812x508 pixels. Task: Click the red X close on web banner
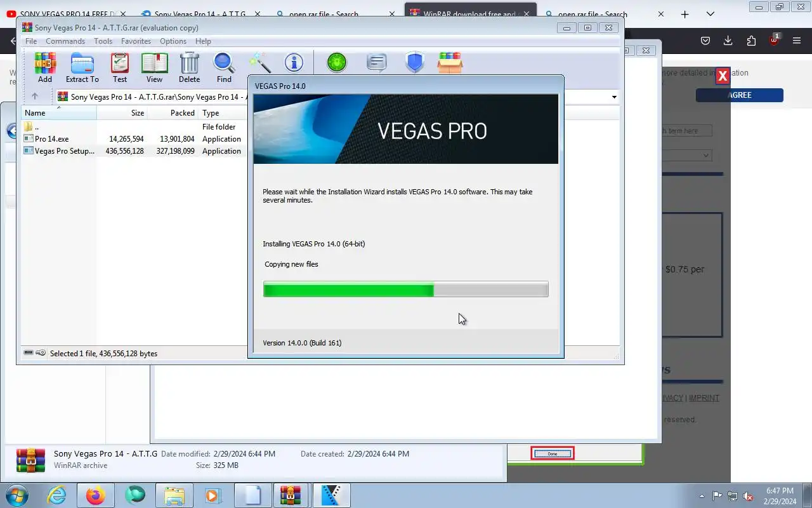(x=723, y=76)
